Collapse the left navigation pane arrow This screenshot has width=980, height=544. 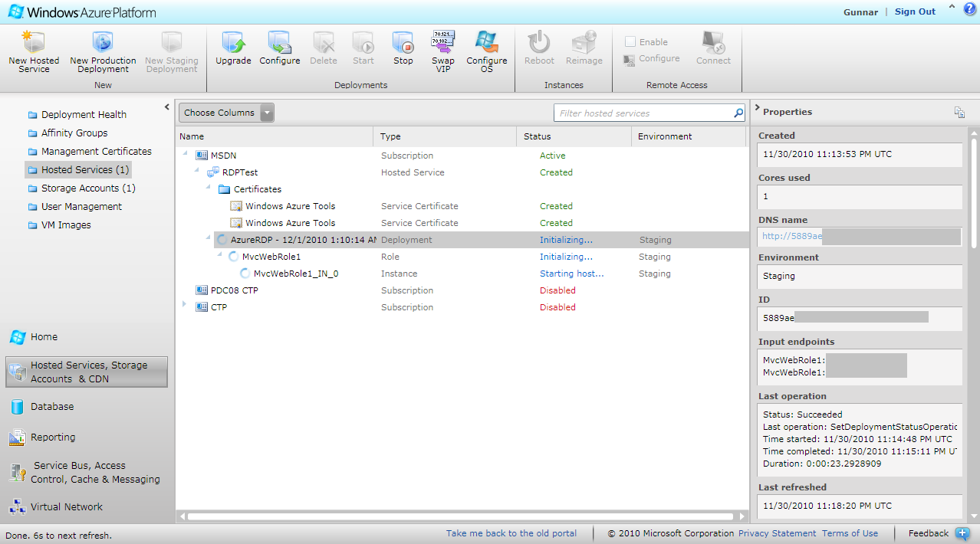[x=167, y=107]
